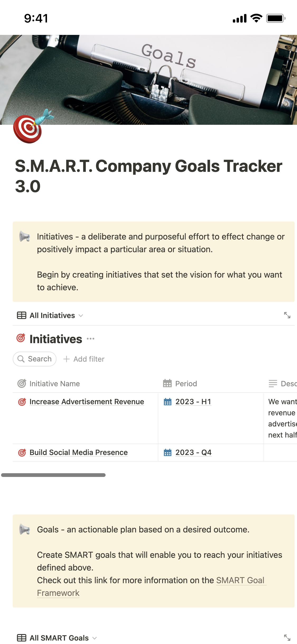Tap the dart target page icon
Viewport: 297px width, 644px height.
[x=28, y=129]
